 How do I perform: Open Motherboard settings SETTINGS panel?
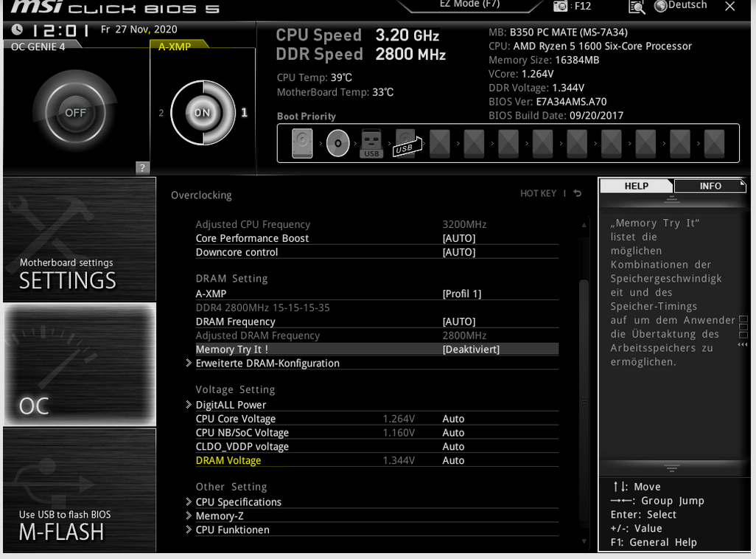click(x=80, y=240)
